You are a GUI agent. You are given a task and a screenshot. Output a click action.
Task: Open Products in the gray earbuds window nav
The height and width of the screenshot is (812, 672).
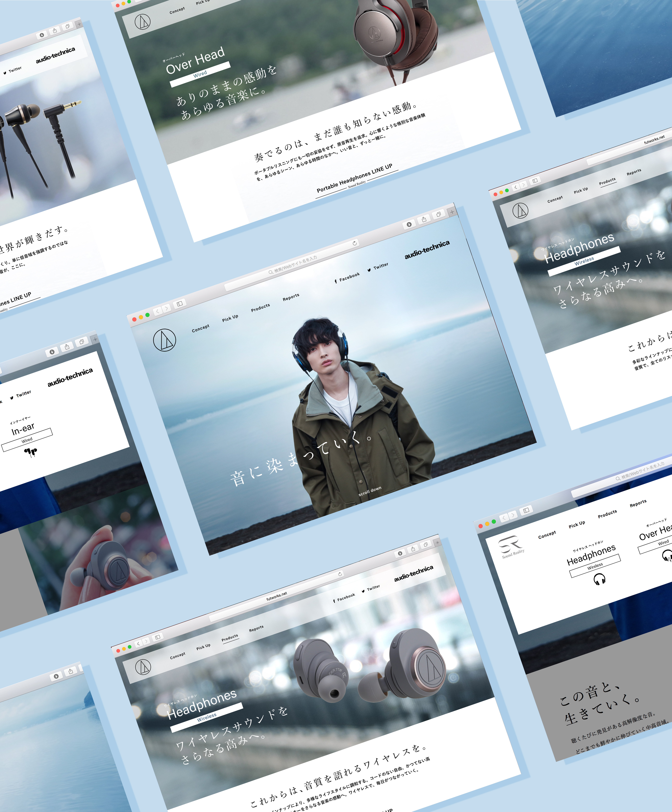tap(230, 638)
